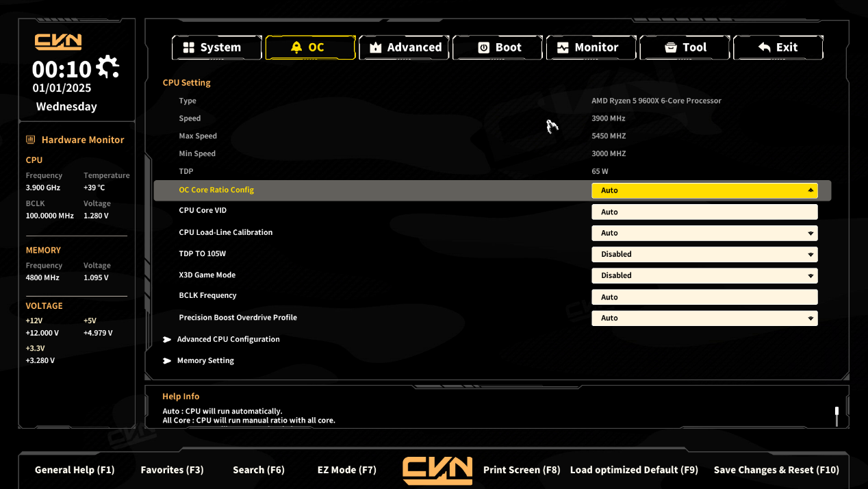868x489 pixels.
Task: Click the 01/01/2025 date text
Action: [62, 88]
